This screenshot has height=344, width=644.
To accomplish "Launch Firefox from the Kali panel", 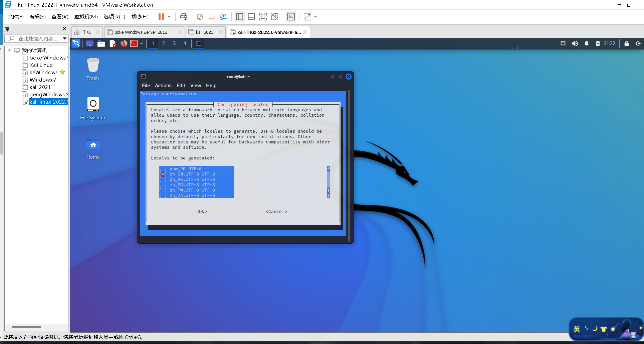I will (124, 43).
